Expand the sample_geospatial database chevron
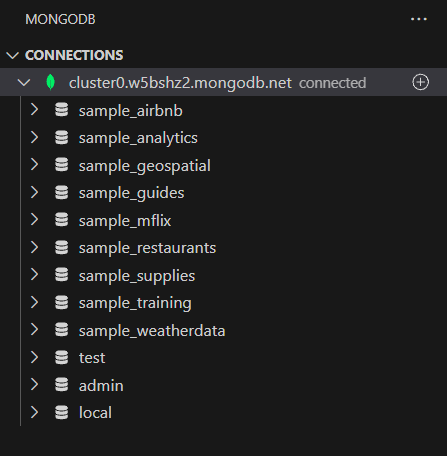Image resolution: width=447 pixels, height=456 pixels. click(x=35, y=165)
